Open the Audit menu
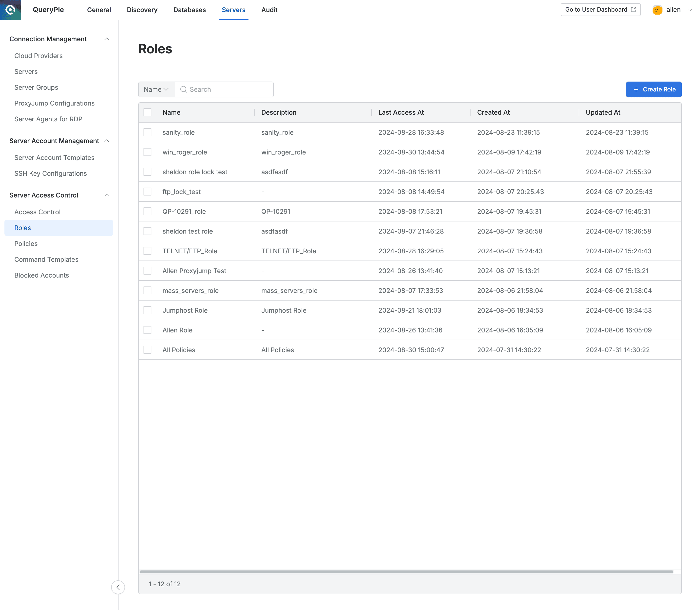 [269, 10]
